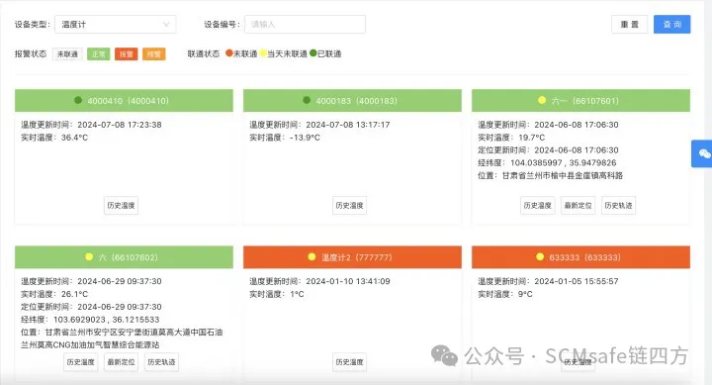This screenshot has width=712, height=385.
Task: Click the 六一 (66107601) card header
Action: (581, 100)
